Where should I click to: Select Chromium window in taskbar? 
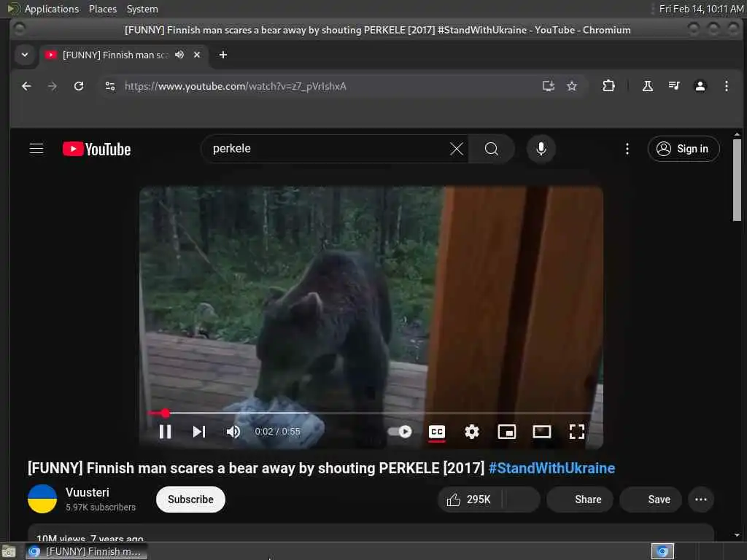click(86, 551)
